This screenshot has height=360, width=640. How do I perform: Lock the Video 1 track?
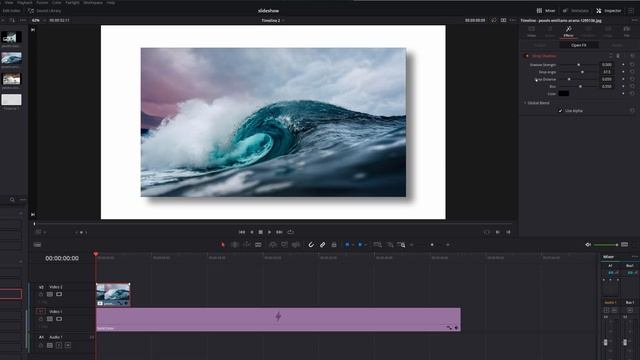41,319
